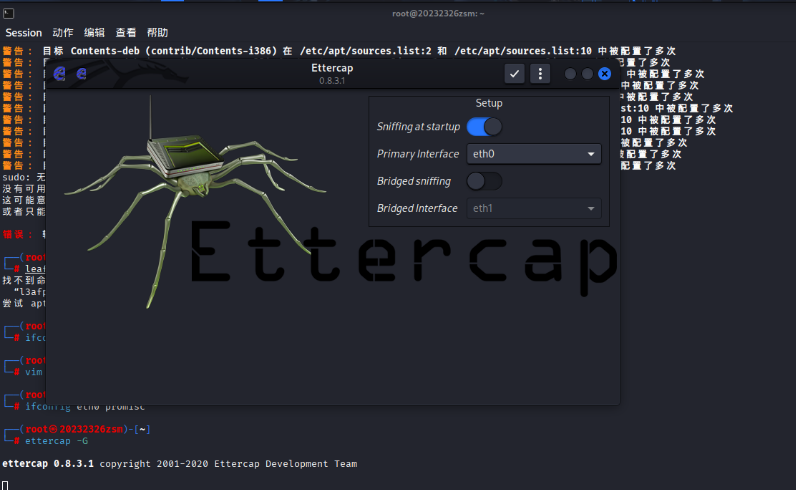
Task: Open the 帮助 menu in terminal
Action: [x=157, y=32]
